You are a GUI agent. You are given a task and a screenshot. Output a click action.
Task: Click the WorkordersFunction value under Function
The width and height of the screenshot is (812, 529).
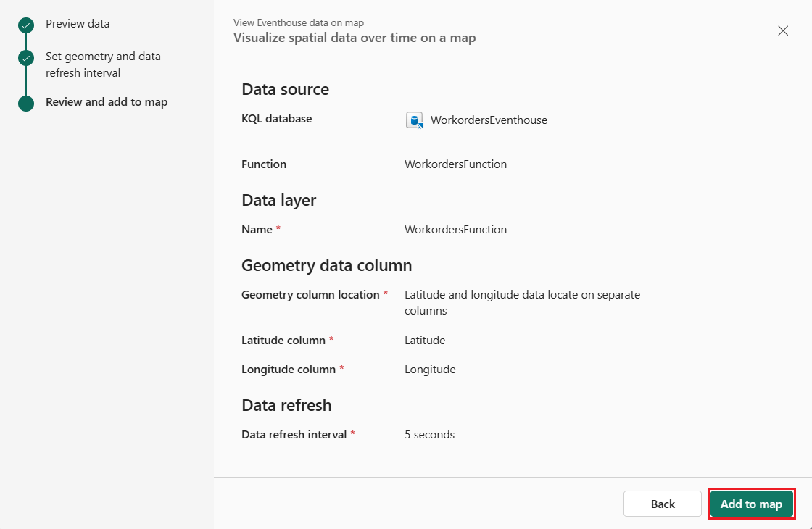(x=455, y=164)
